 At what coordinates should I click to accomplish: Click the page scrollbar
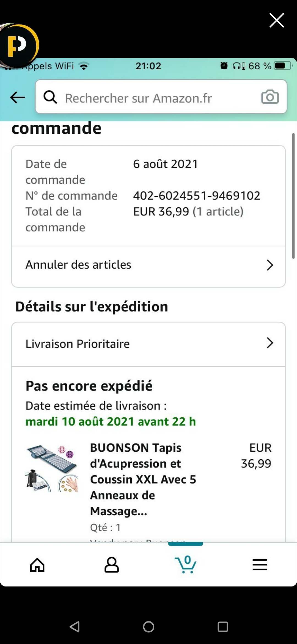click(293, 196)
